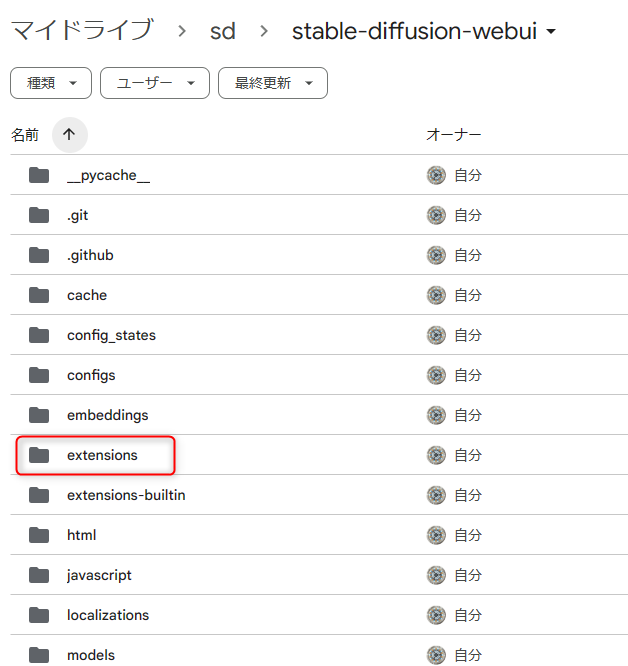This screenshot has height=666, width=628.
Task: Go to マイドライブ in the breadcrumb
Action: [x=82, y=31]
